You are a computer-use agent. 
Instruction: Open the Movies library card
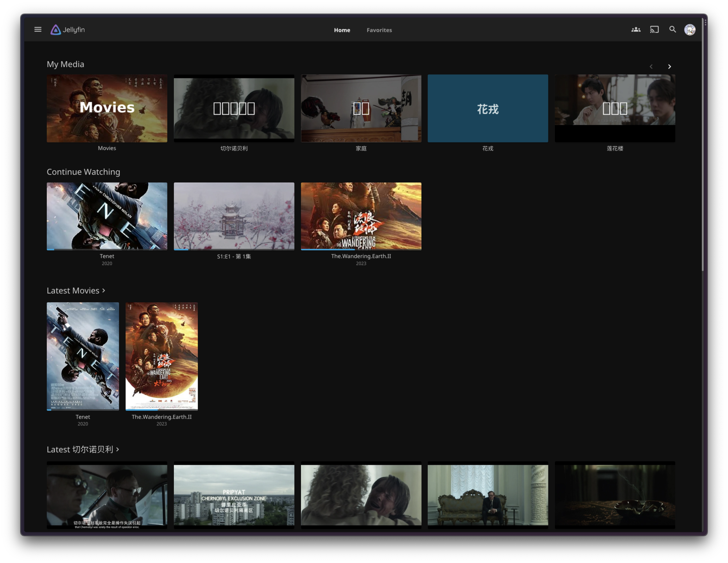(107, 108)
